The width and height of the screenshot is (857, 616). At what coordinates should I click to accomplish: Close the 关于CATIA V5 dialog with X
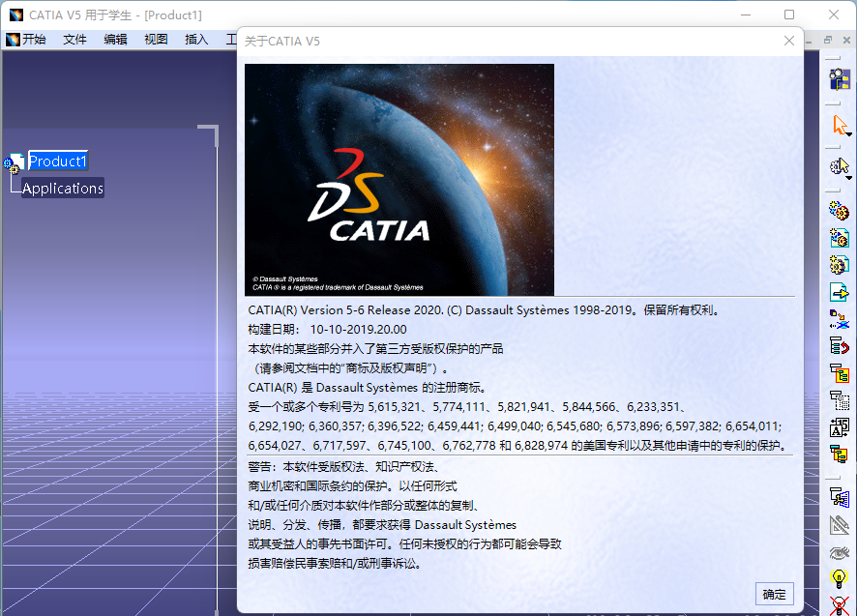[x=788, y=41]
